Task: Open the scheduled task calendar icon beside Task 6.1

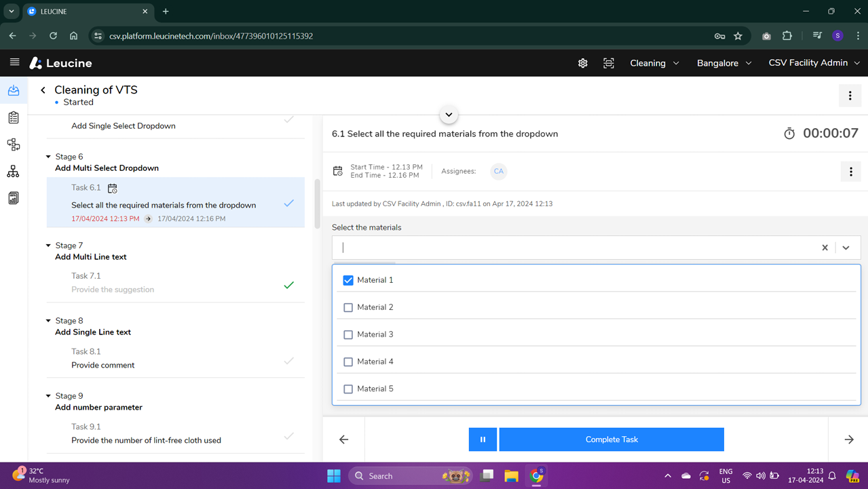Action: click(111, 188)
